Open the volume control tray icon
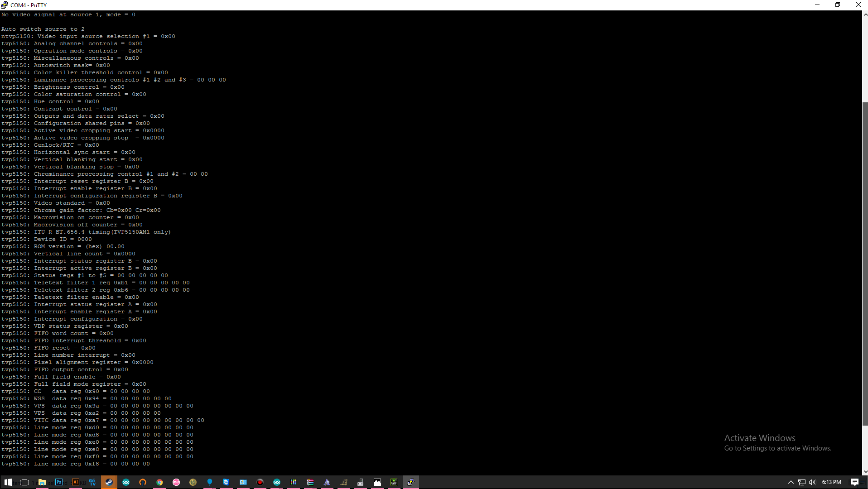This screenshot has height=489, width=868. click(812, 482)
